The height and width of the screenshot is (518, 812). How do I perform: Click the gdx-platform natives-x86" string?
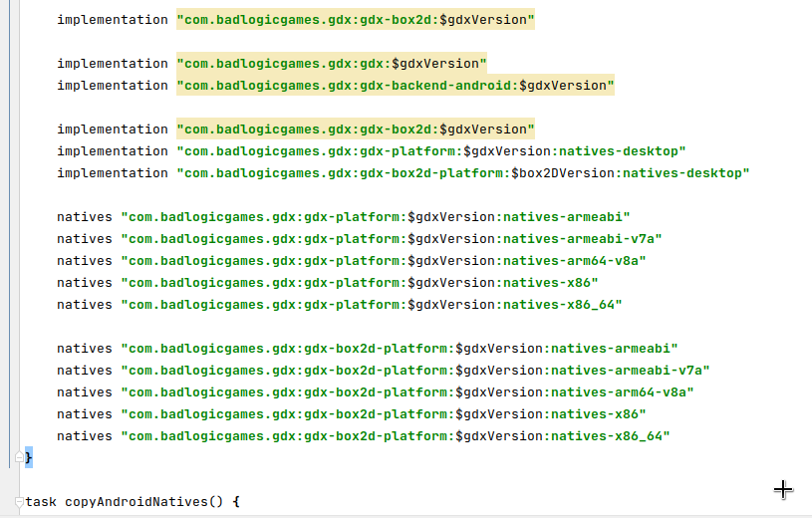tap(360, 283)
